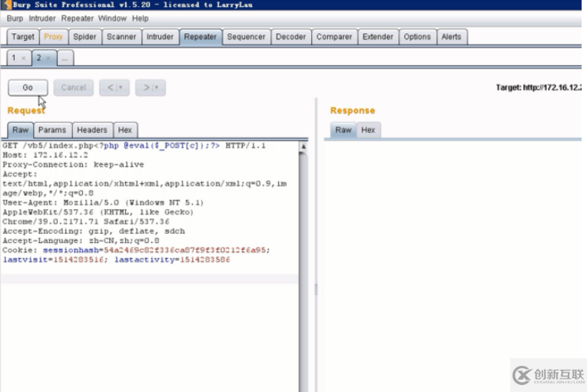Switch to the Spider tab
The height and width of the screenshot is (392, 587).
click(x=85, y=37)
